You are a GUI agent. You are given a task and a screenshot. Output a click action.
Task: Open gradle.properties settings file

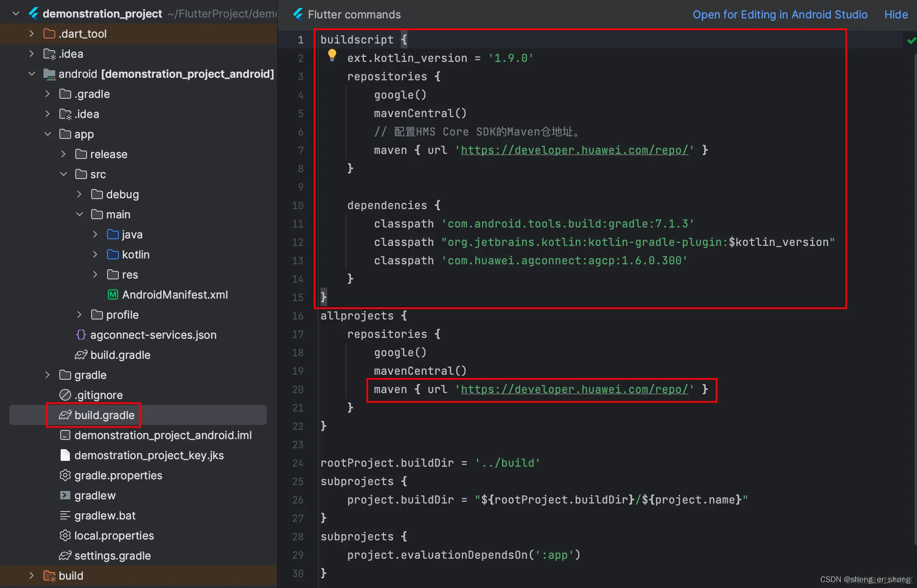click(x=118, y=476)
